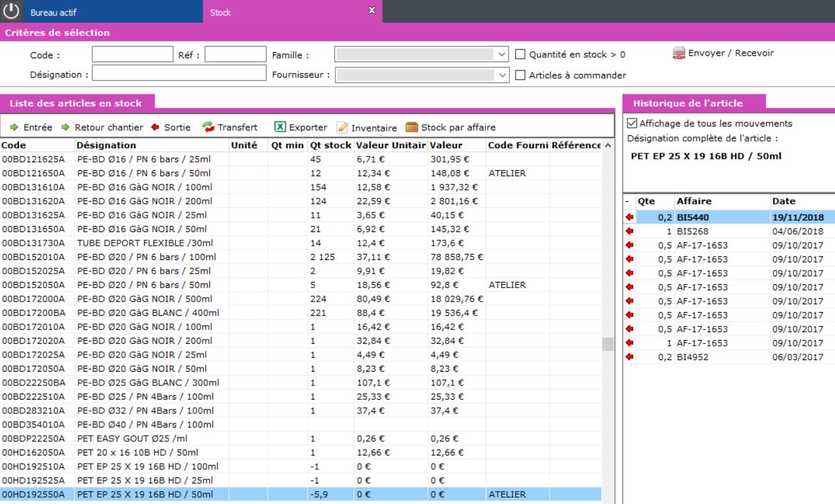Image resolution: width=835 pixels, height=504 pixels.
Task: Select the Stock tab
Action: coord(293,12)
